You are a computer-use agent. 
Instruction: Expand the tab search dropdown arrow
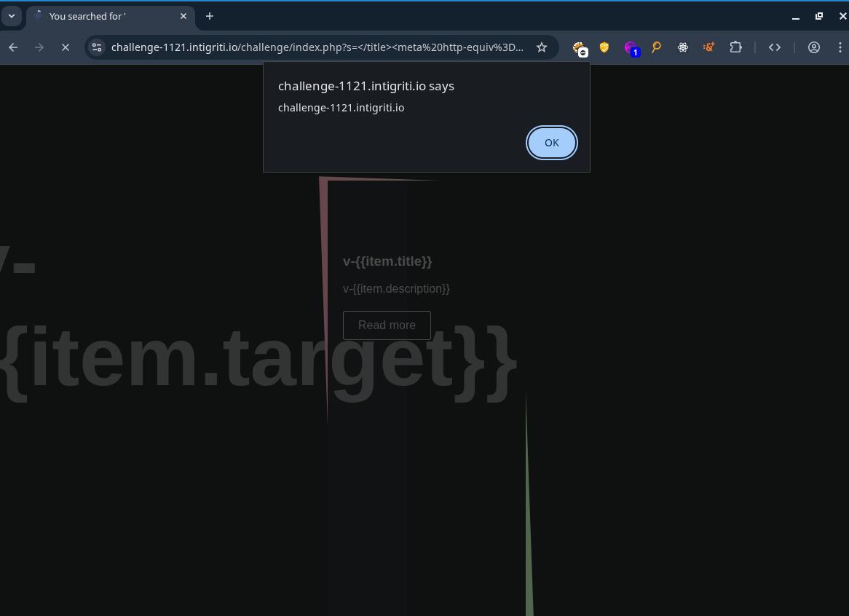(12, 16)
